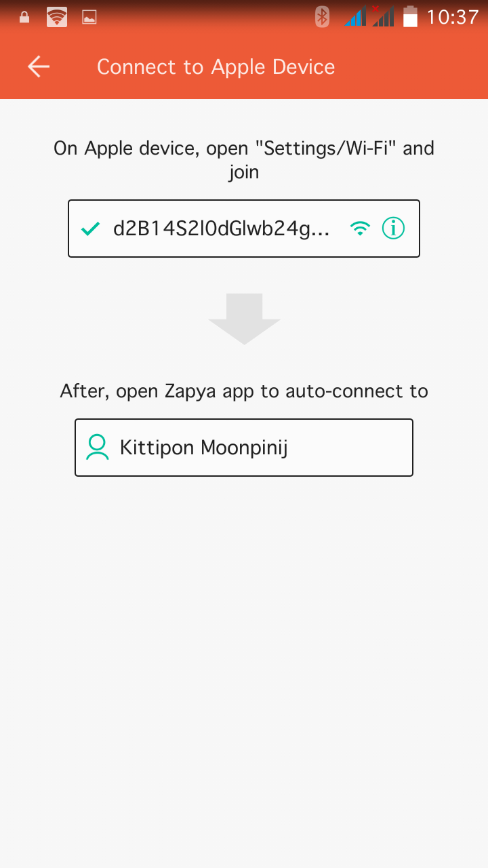
Task: Tap the lock icon in the status bar
Action: [24, 17]
